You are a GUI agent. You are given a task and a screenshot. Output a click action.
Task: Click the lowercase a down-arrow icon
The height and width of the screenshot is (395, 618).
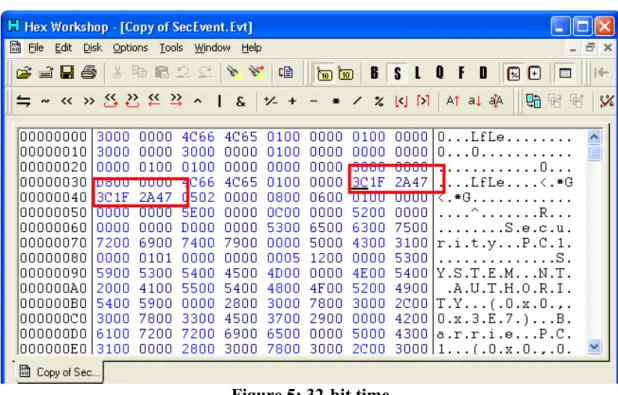(x=475, y=101)
